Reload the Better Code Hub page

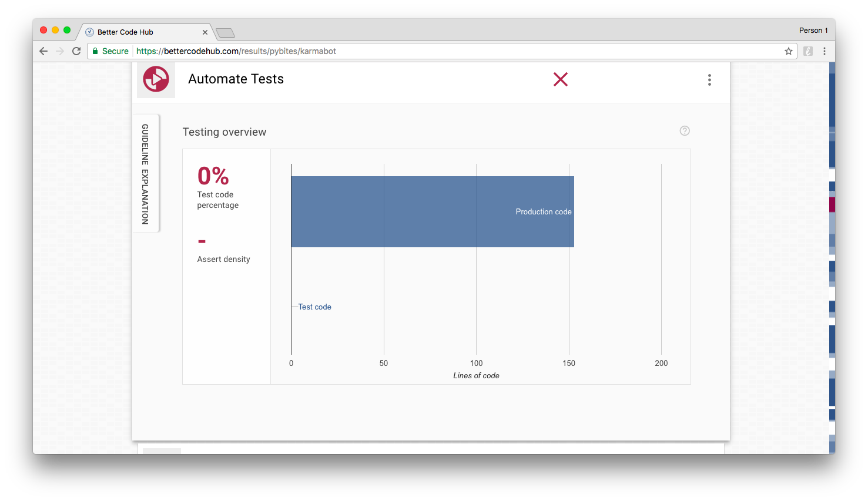[x=76, y=51]
